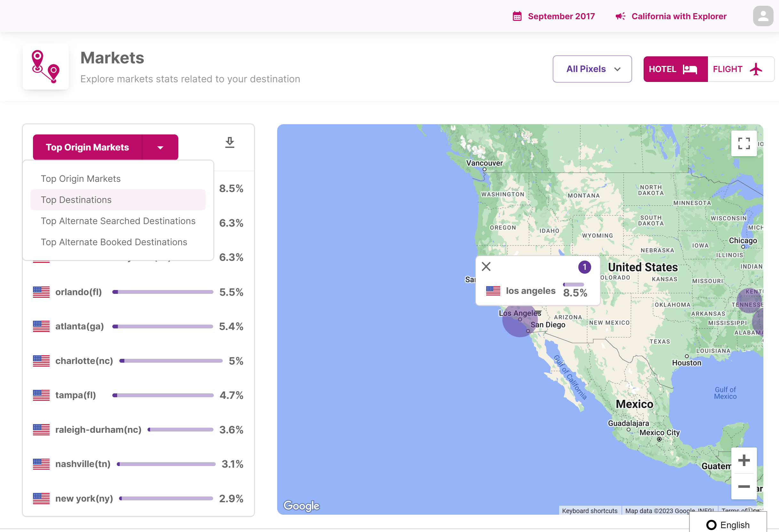The height and width of the screenshot is (532, 779).
Task: Click the orlando(fl) market name
Action: pyautogui.click(x=78, y=292)
